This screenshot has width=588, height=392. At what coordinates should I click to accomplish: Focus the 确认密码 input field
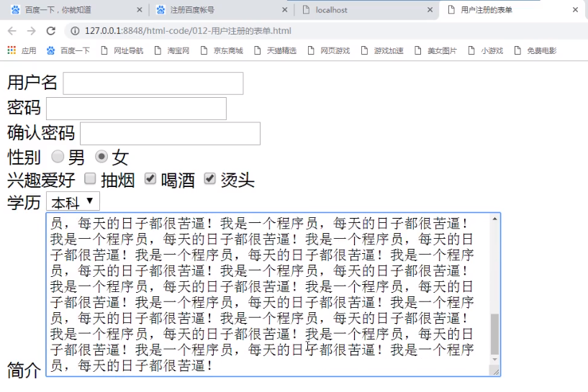pyautogui.click(x=171, y=133)
